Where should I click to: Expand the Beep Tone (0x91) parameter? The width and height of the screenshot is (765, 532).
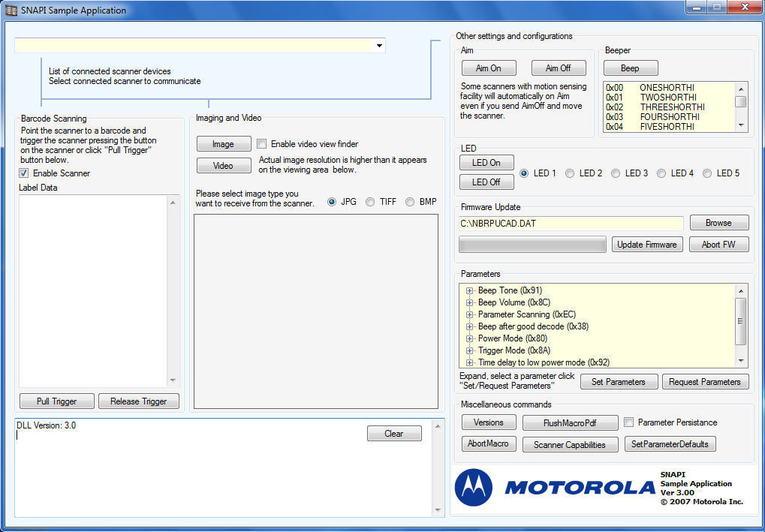(x=470, y=290)
